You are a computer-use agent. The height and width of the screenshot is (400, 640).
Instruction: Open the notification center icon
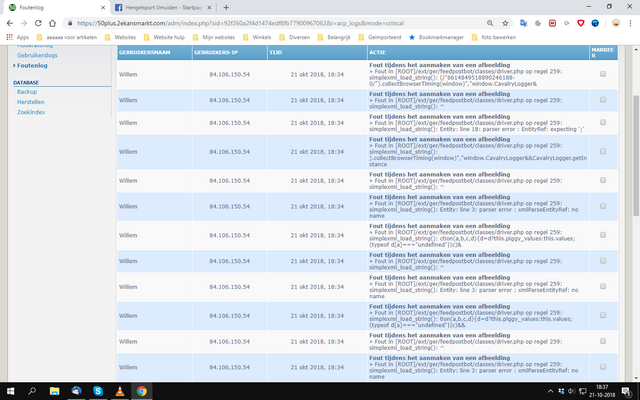pyautogui.click(x=627, y=391)
